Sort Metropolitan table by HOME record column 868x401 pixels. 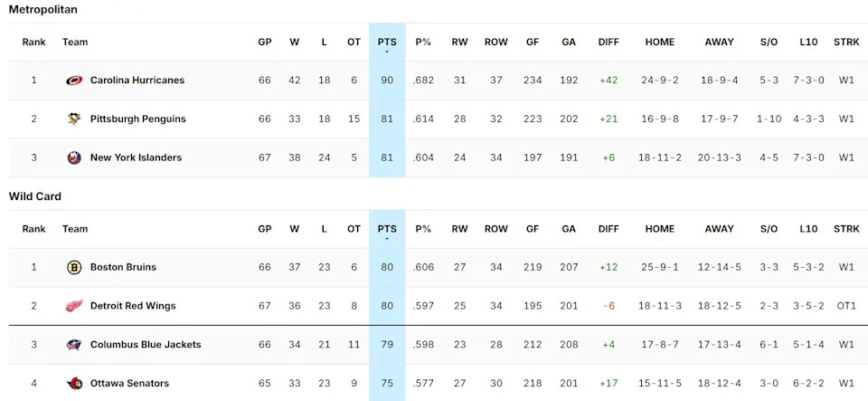click(660, 42)
